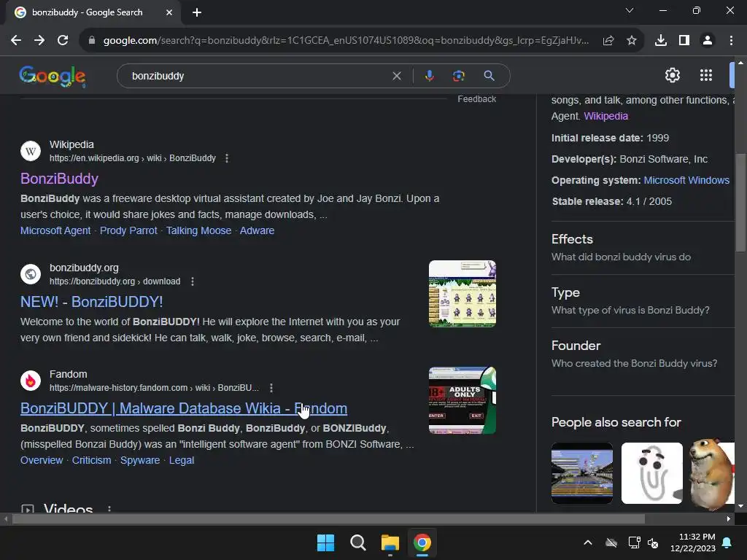Click the Google logo
The width and height of the screenshot is (747, 560).
coord(53,76)
